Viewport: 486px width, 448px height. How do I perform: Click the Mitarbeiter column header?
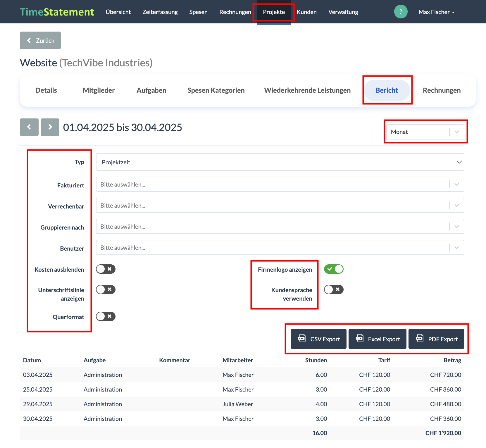click(x=238, y=360)
